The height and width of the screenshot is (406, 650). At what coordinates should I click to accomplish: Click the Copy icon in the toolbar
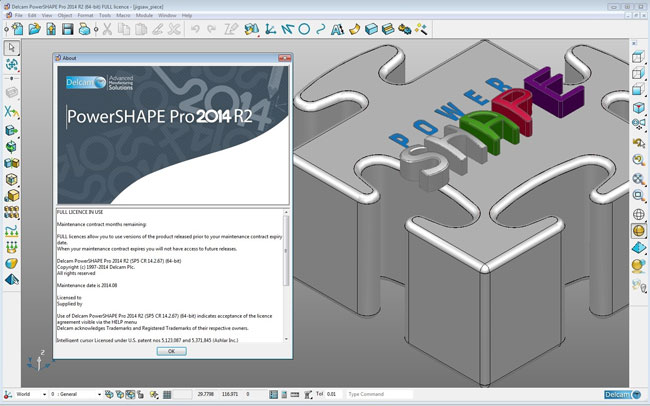[124, 29]
